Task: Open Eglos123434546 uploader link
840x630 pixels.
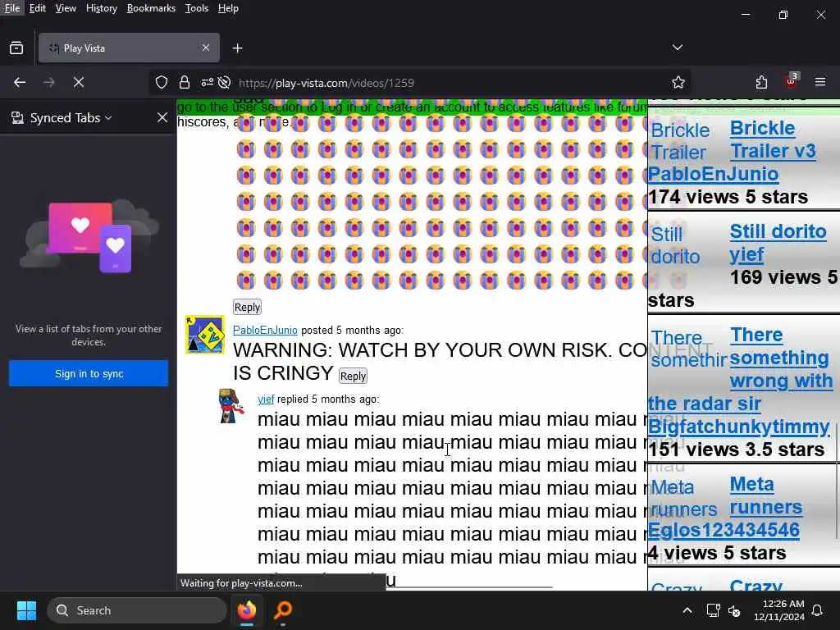Action: [724, 530]
